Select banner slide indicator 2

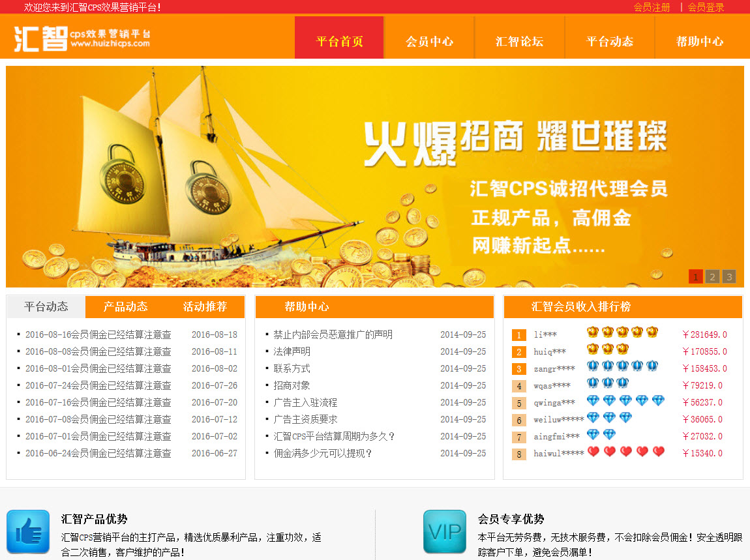[712, 276]
